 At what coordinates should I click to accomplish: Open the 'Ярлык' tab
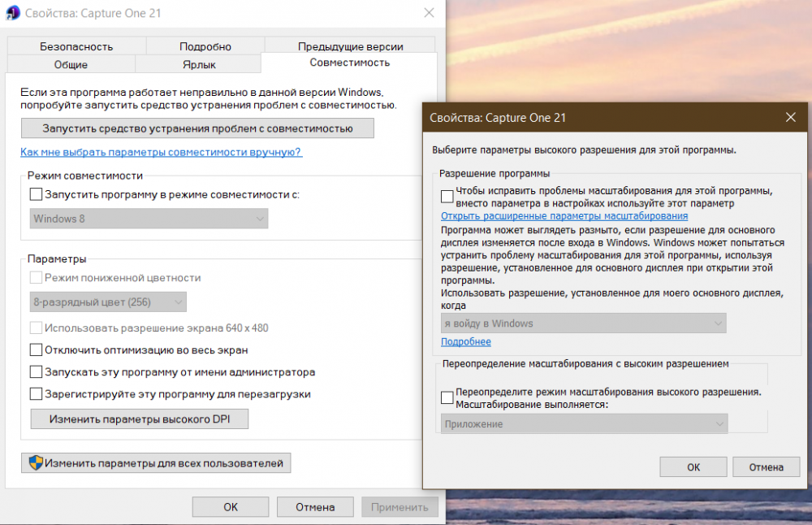coord(198,64)
